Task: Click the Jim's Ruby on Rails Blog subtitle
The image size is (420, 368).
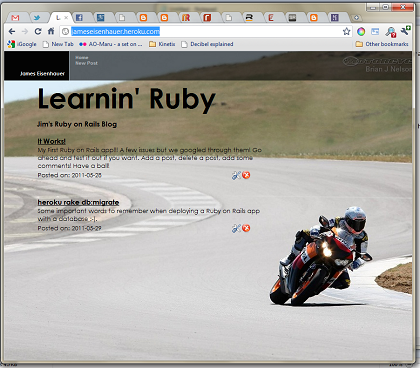Action: [77, 124]
